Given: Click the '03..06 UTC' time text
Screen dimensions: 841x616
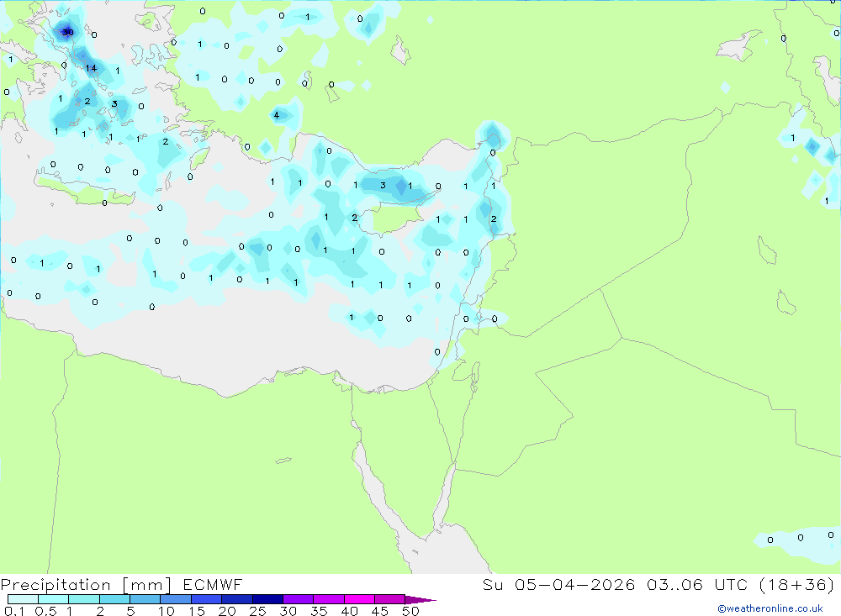Looking at the screenshot, I should coord(696,584).
